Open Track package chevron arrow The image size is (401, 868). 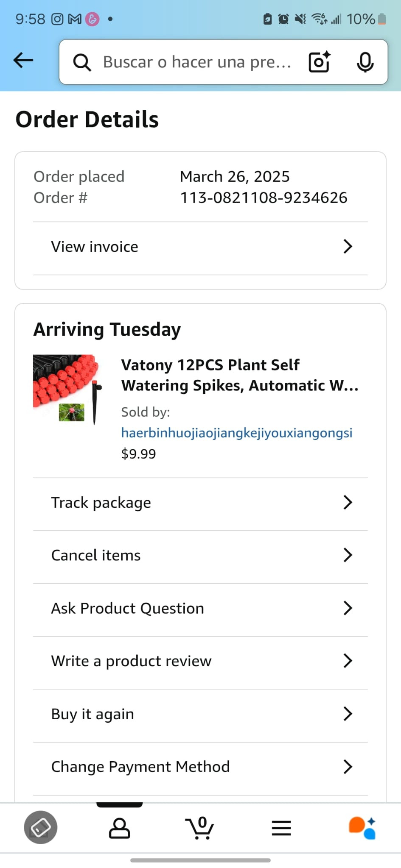[x=348, y=503]
